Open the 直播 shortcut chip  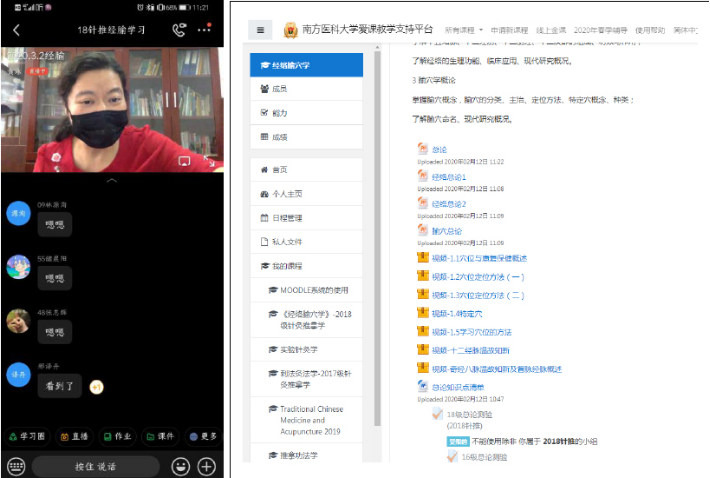tap(74, 436)
